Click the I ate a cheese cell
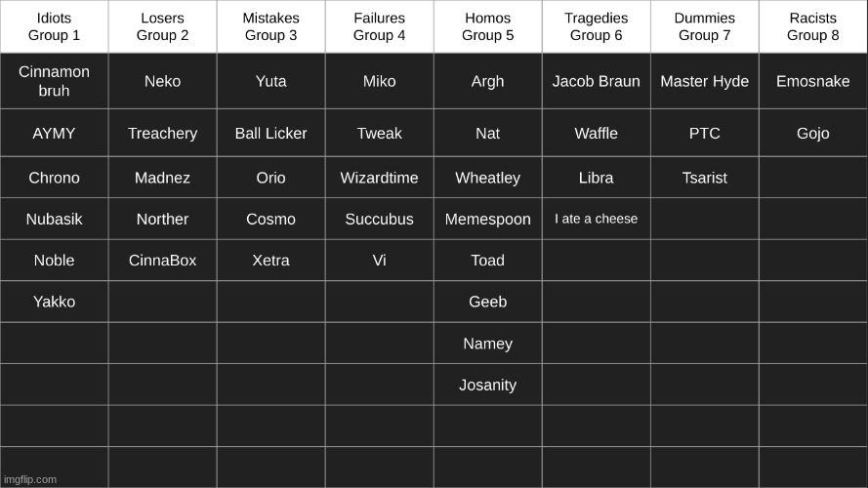Screen dimensions: 868x488 click(597, 219)
